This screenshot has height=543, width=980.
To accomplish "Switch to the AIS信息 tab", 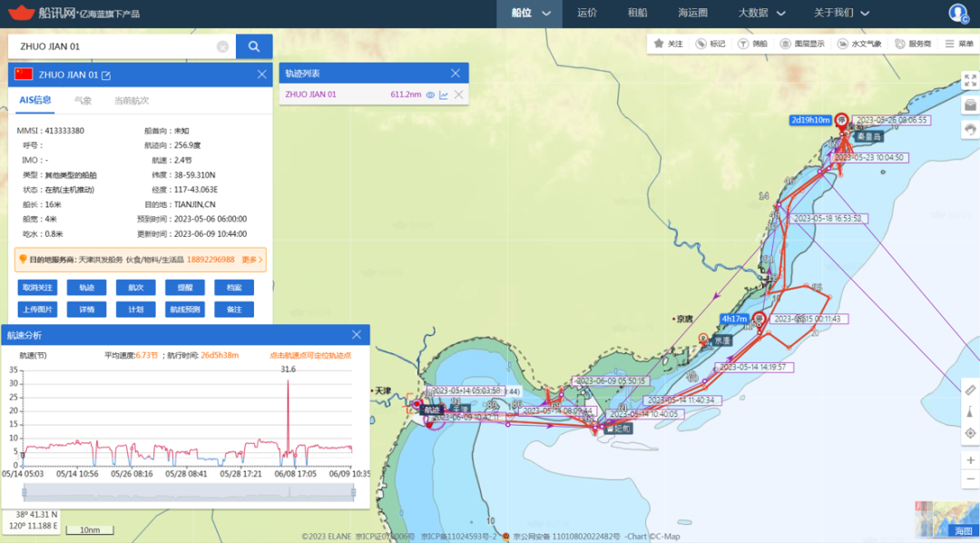I will [x=35, y=100].
